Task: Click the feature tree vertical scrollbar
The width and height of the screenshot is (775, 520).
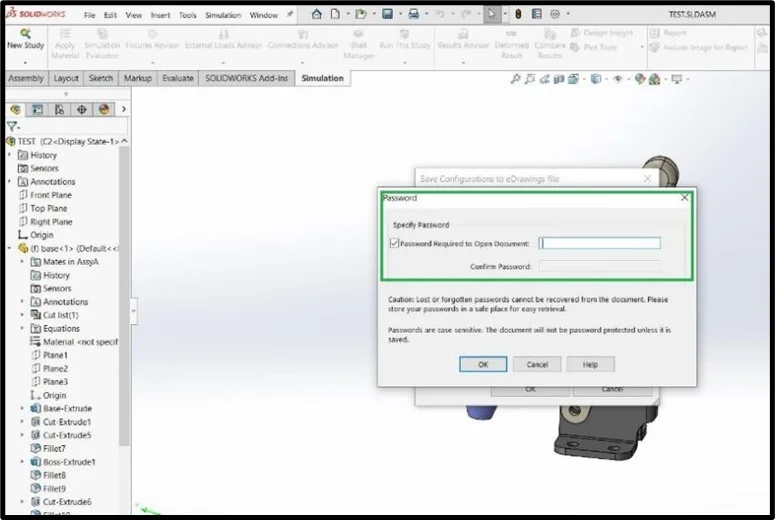Action: coord(125,297)
